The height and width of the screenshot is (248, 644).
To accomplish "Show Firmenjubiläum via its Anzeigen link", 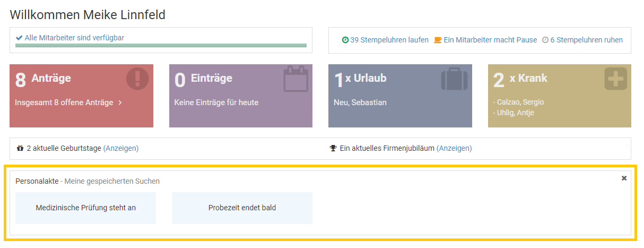I will 454,148.
